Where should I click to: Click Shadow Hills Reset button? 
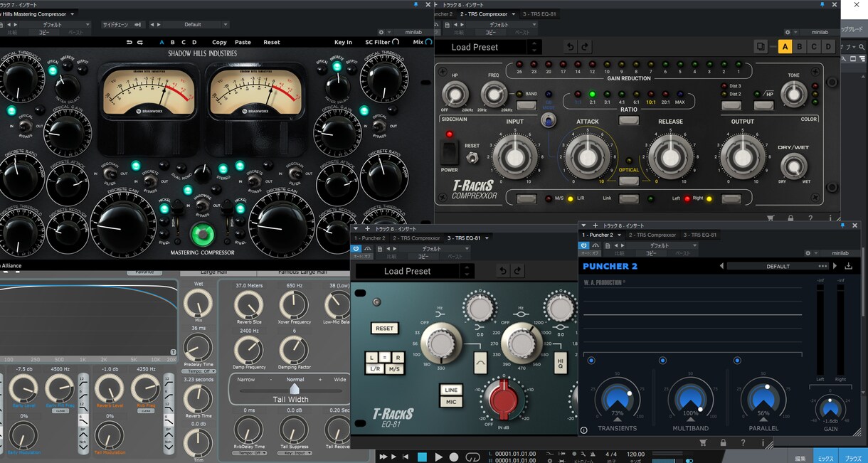tap(272, 43)
